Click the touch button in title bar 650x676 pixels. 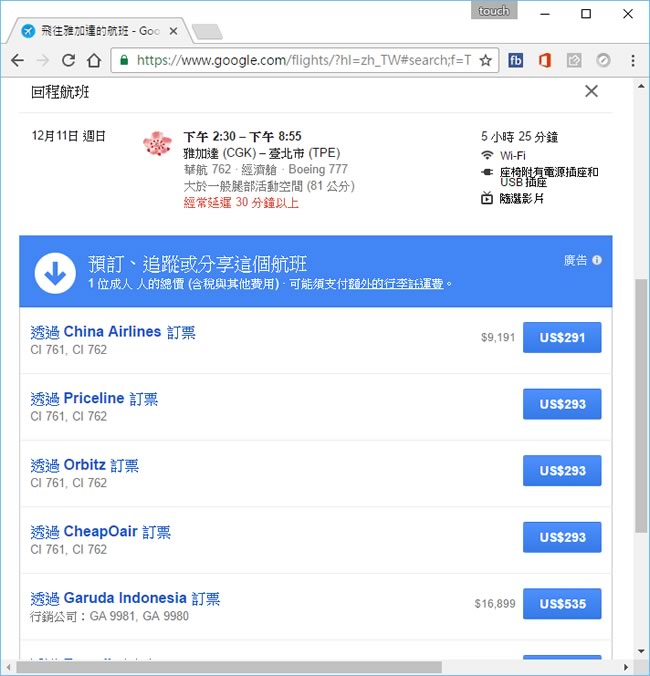(494, 11)
